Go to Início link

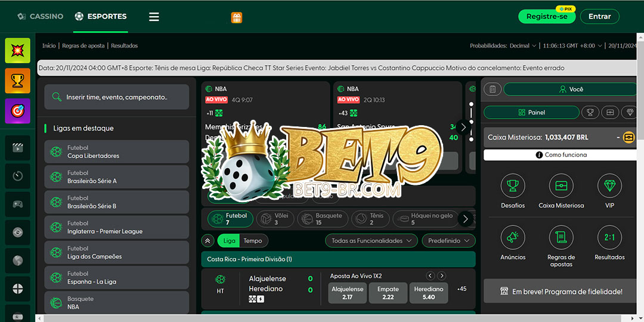click(x=49, y=45)
